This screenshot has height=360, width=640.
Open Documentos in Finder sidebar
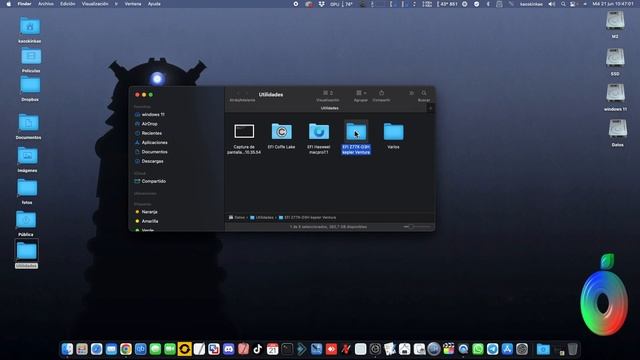[x=154, y=152]
